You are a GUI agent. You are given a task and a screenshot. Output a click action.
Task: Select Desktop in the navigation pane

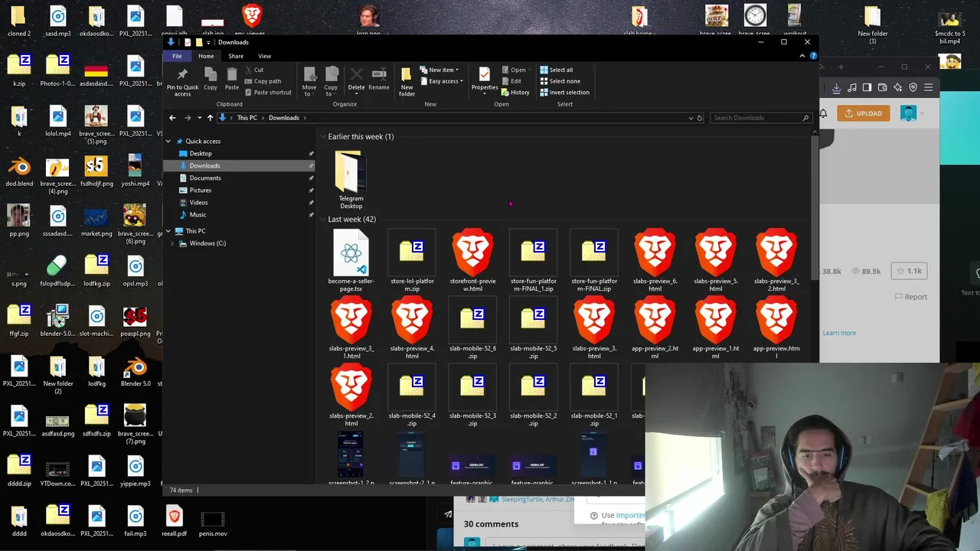[x=201, y=154]
